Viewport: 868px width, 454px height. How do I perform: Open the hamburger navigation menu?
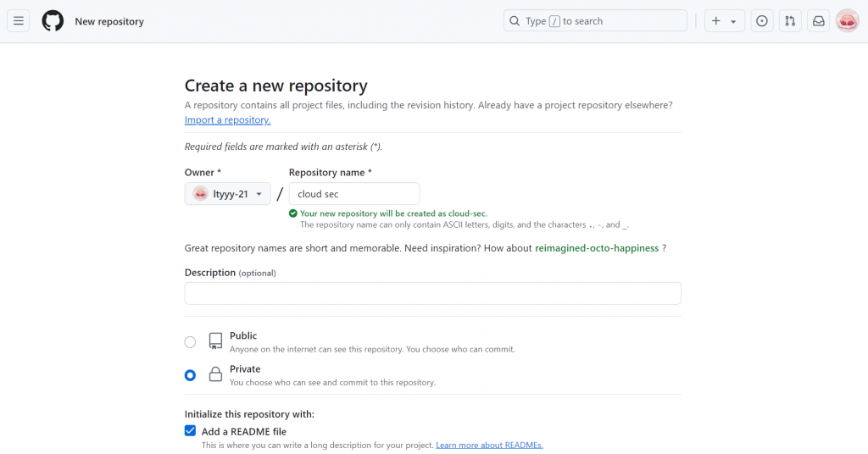[19, 21]
